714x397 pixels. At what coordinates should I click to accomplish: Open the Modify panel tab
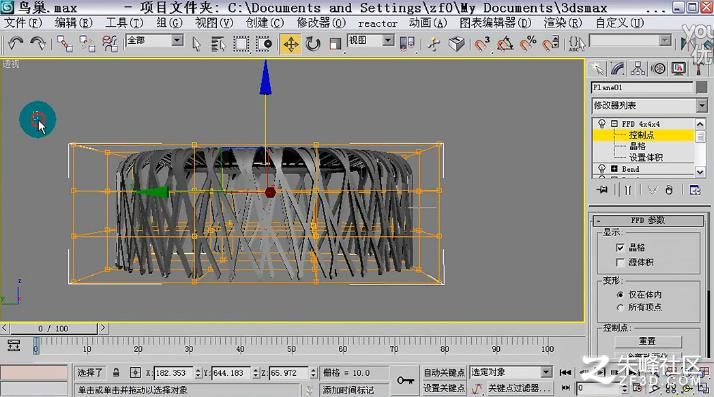[x=617, y=69]
